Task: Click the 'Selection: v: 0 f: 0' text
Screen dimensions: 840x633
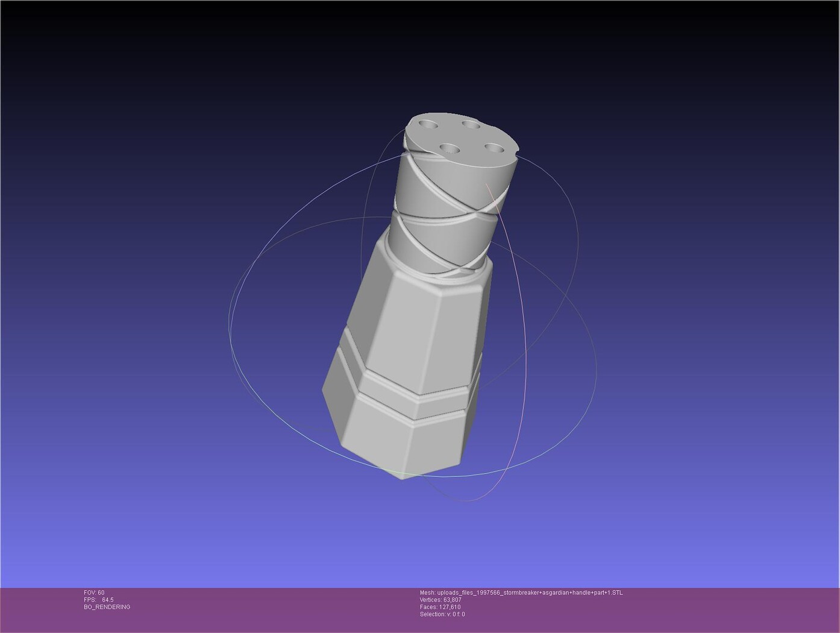Action: pos(442,614)
